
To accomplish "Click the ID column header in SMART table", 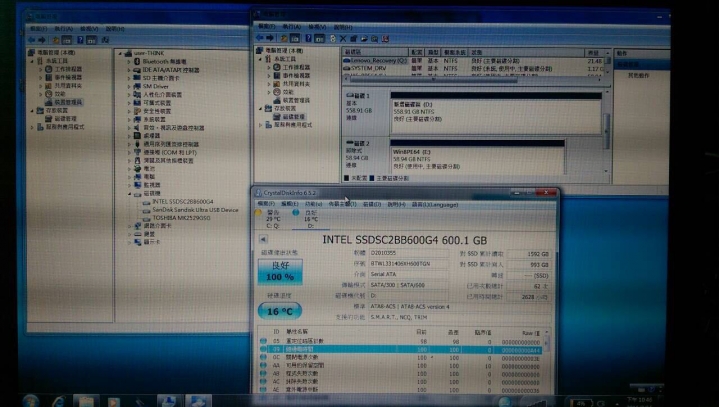I will (276, 331).
